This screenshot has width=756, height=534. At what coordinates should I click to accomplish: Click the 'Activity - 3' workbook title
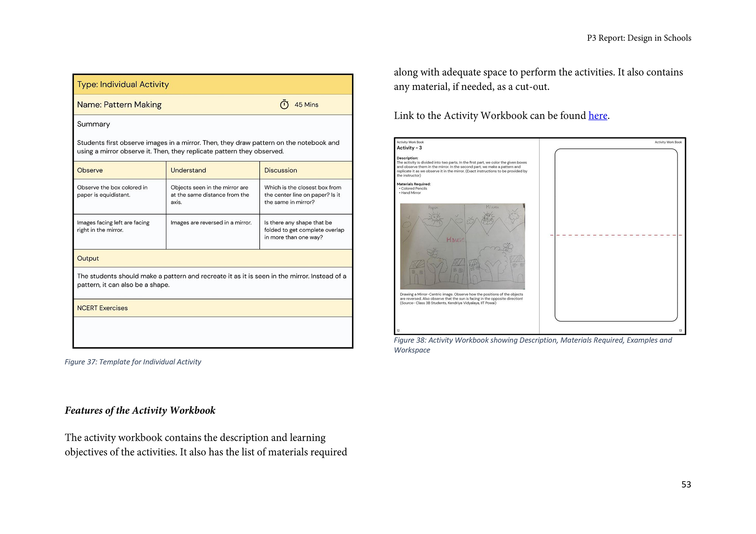pos(409,148)
